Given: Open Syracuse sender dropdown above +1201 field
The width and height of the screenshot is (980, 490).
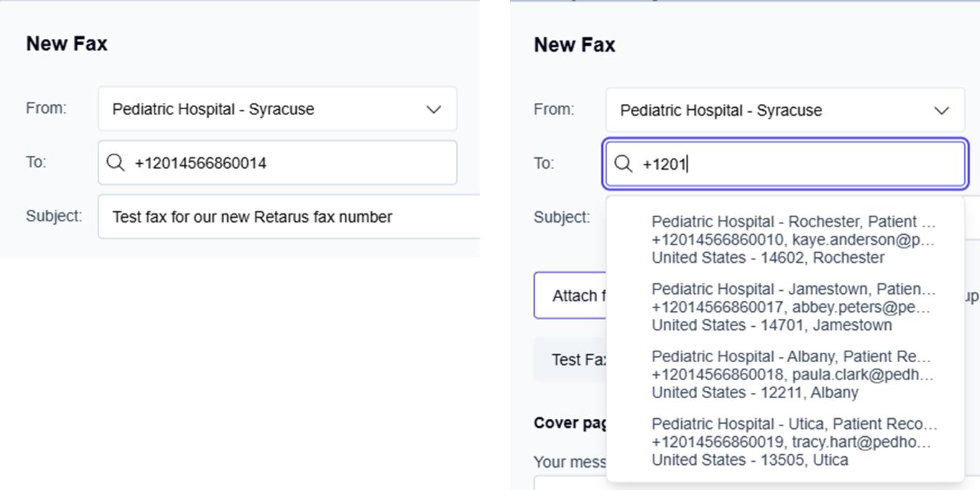Looking at the screenshot, I should (x=785, y=111).
